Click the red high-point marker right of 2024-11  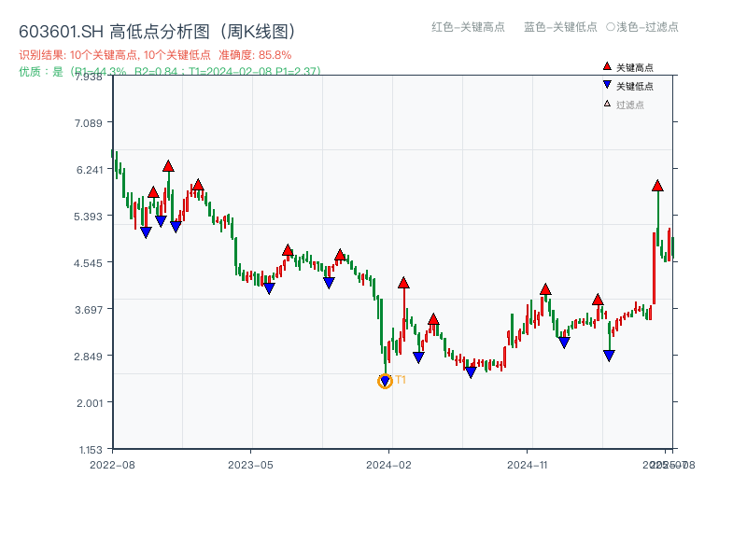pyautogui.click(x=545, y=289)
